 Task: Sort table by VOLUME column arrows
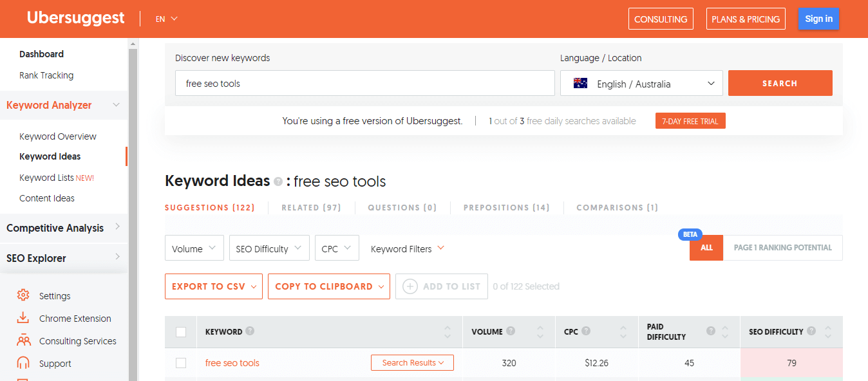coord(540,332)
